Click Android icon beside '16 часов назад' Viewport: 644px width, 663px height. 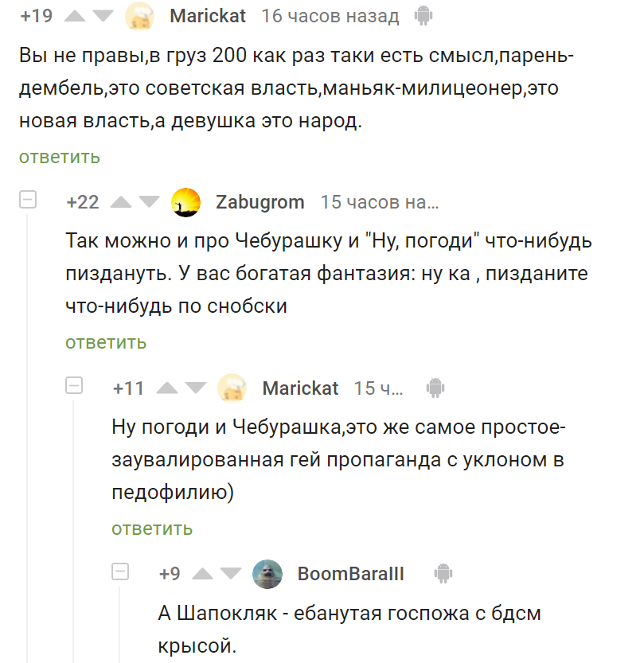[423, 15]
